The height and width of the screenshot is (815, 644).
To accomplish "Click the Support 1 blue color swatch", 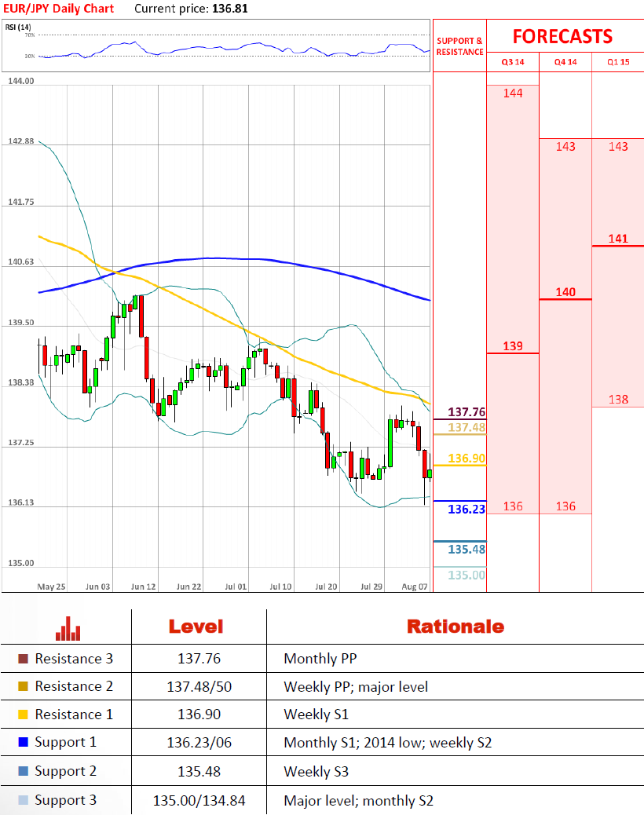I will (23, 742).
